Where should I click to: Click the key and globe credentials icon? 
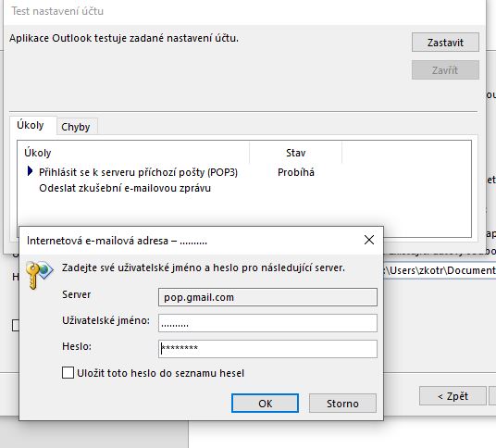pyautogui.click(x=39, y=275)
